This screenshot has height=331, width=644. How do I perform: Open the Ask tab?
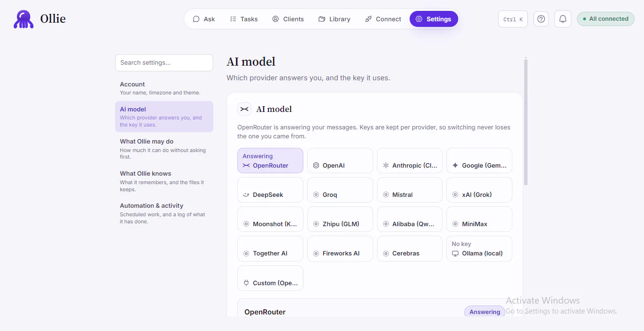(x=204, y=19)
